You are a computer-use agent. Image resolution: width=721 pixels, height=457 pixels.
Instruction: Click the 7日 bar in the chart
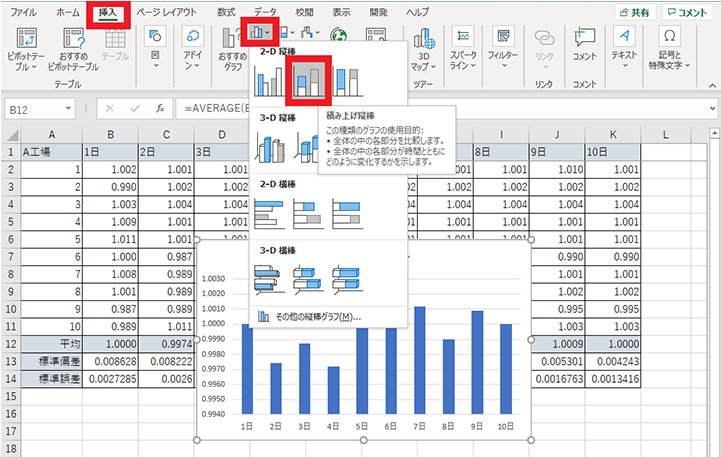(419, 360)
